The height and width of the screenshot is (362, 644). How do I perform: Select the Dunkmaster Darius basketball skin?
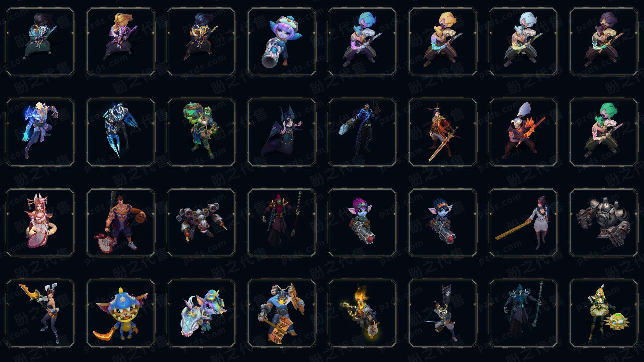tap(121, 223)
